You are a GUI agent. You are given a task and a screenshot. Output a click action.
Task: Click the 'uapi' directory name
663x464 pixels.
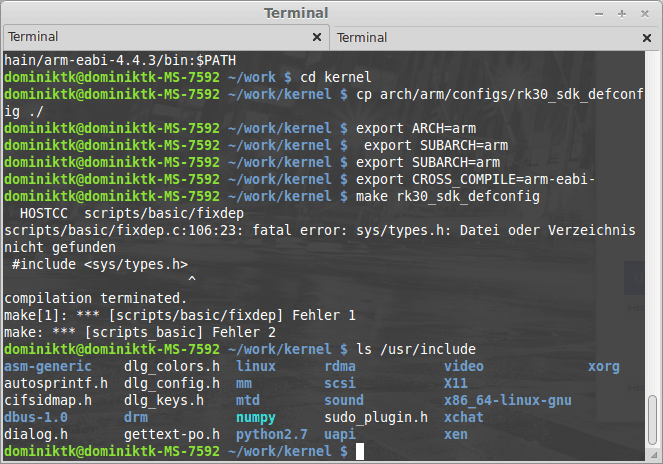point(340,434)
